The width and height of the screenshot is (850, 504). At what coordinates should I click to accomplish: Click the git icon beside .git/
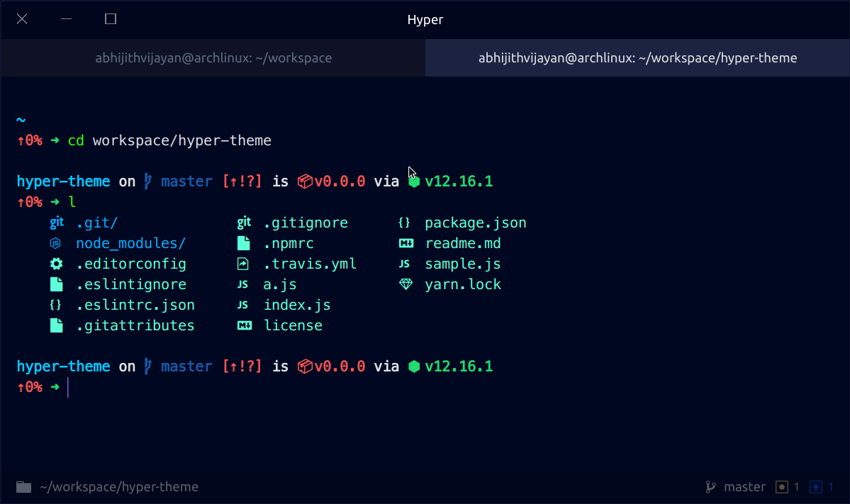(57, 222)
